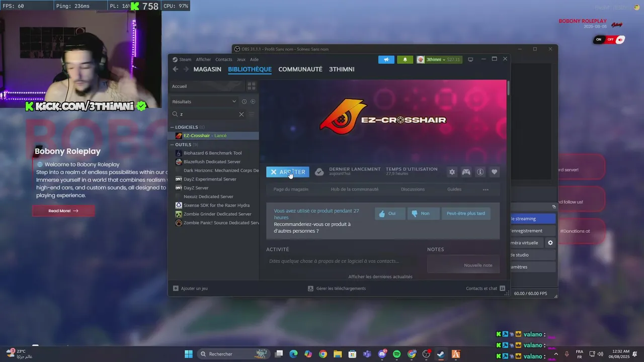This screenshot has height=362, width=644.
Task: Open Steam notifications with the bell
Action: [x=405, y=59]
